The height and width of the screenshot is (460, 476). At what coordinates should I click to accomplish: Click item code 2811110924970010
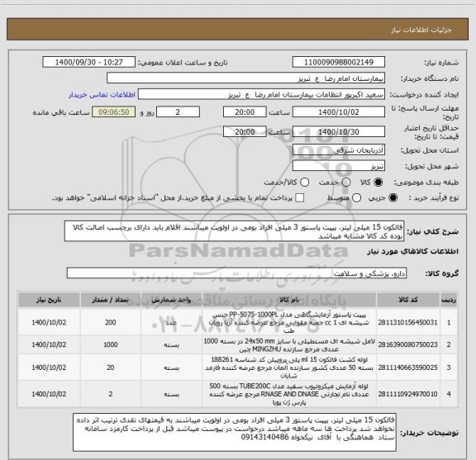(x=407, y=394)
